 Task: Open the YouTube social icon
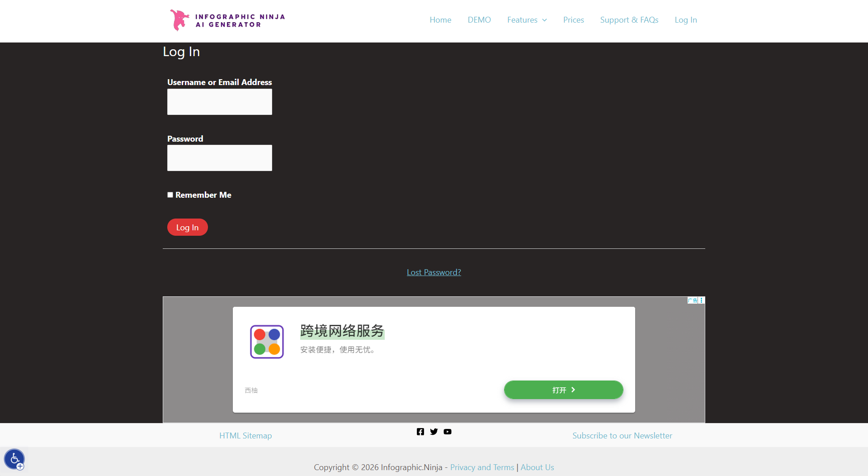(448, 432)
